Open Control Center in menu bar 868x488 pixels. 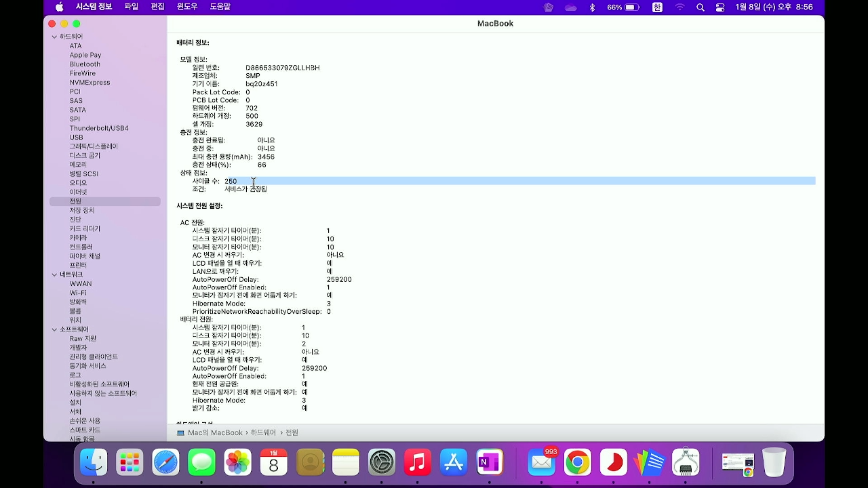[x=720, y=7]
